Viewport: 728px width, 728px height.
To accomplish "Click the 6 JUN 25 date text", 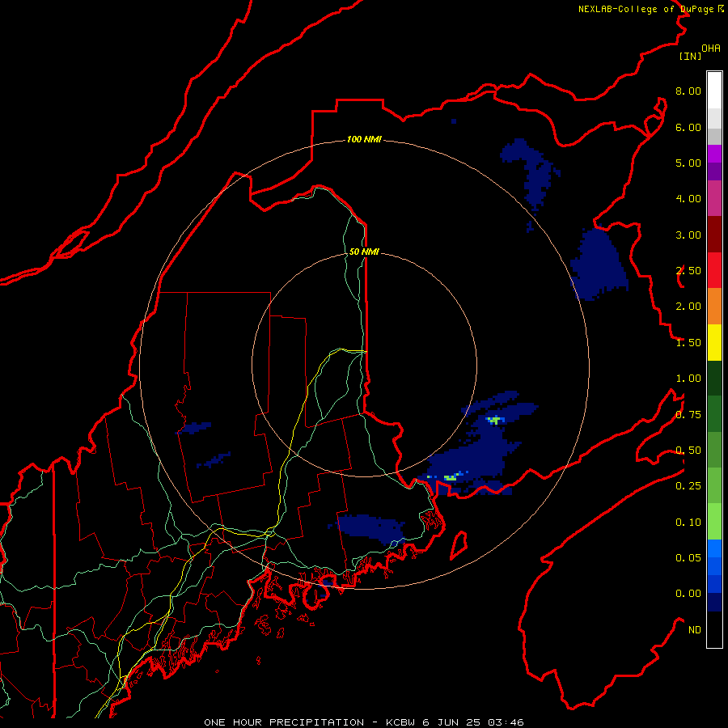I will pos(451,722).
